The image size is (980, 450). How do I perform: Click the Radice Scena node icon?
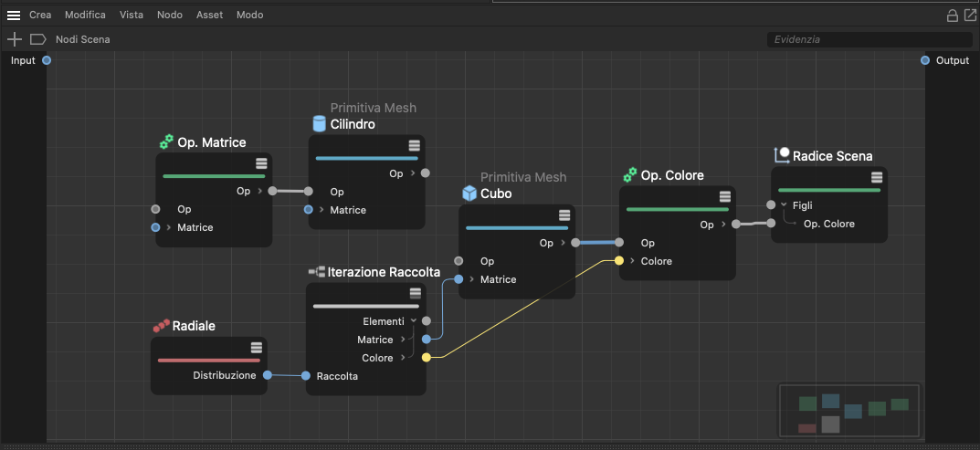pos(782,155)
